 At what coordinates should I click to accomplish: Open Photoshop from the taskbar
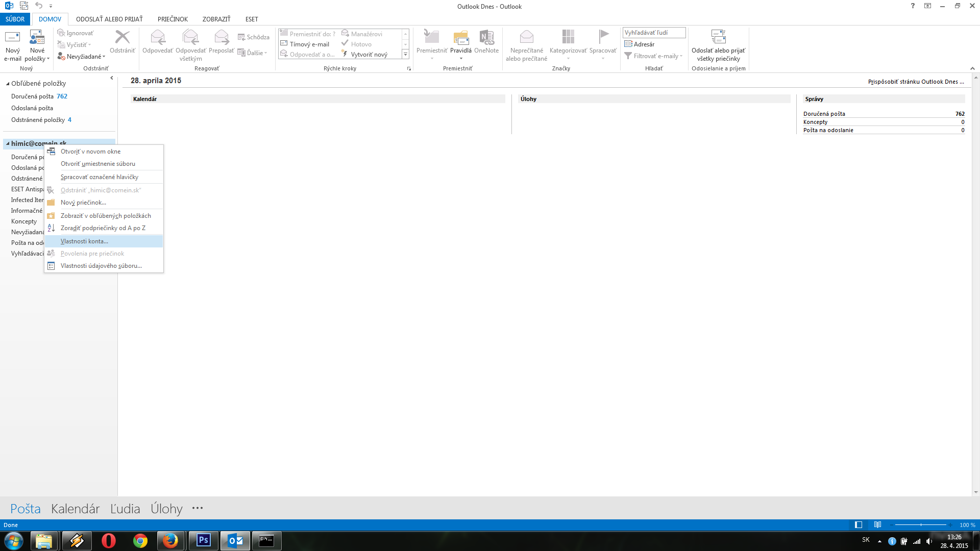pos(204,541)
